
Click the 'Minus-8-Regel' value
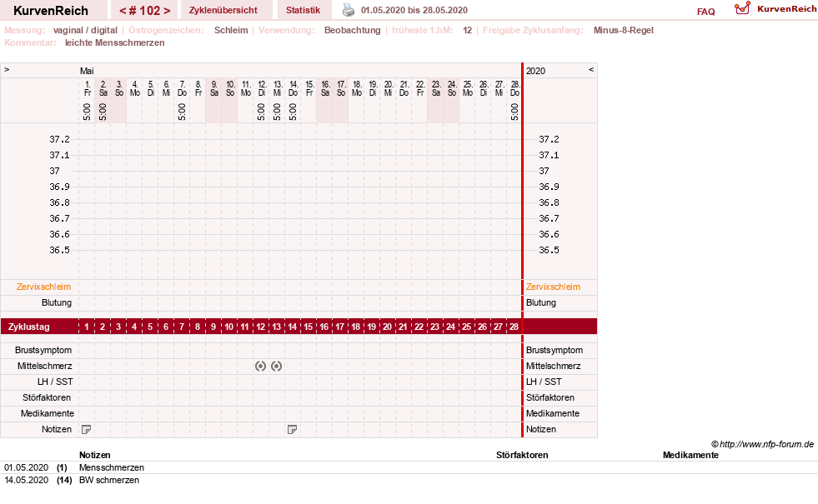point(624,30)
